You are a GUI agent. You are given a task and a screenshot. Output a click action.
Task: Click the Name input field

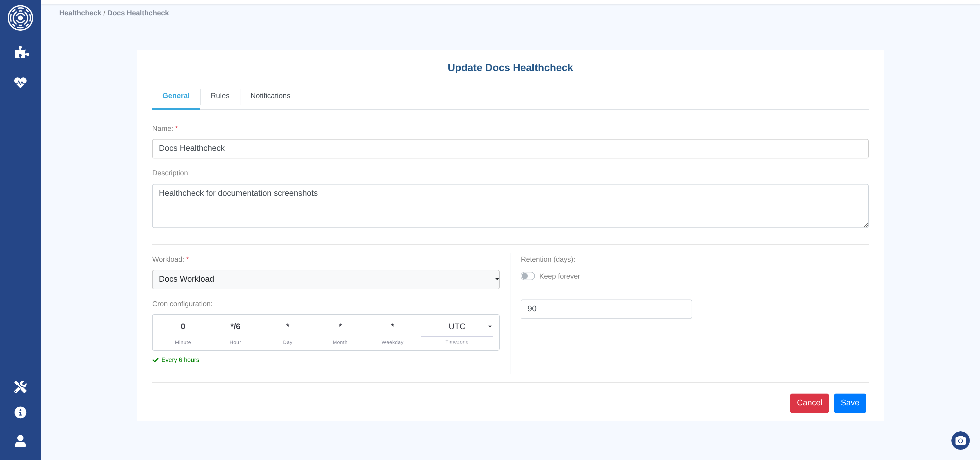tap(510, 148)
